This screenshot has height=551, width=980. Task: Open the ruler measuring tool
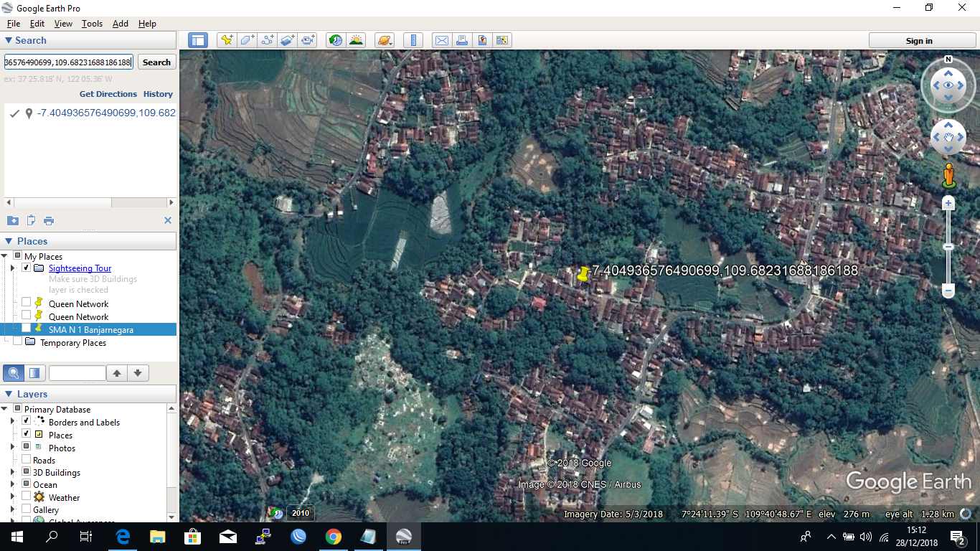(x=413, y=40)
